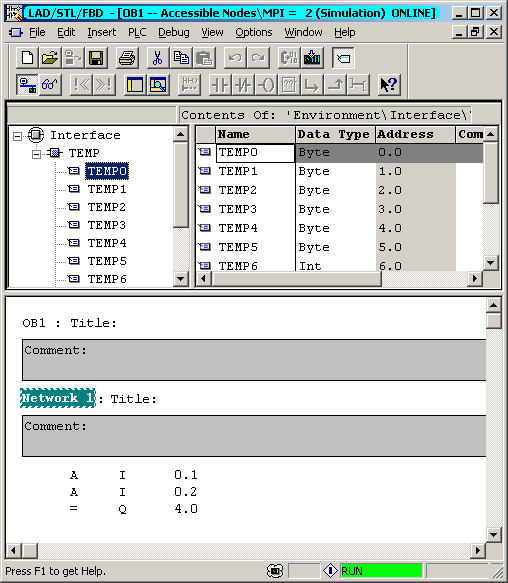The width and height of the screenshot is (508, 583).
Task: Click the Previous error icon
Action: tap(81, 85)
